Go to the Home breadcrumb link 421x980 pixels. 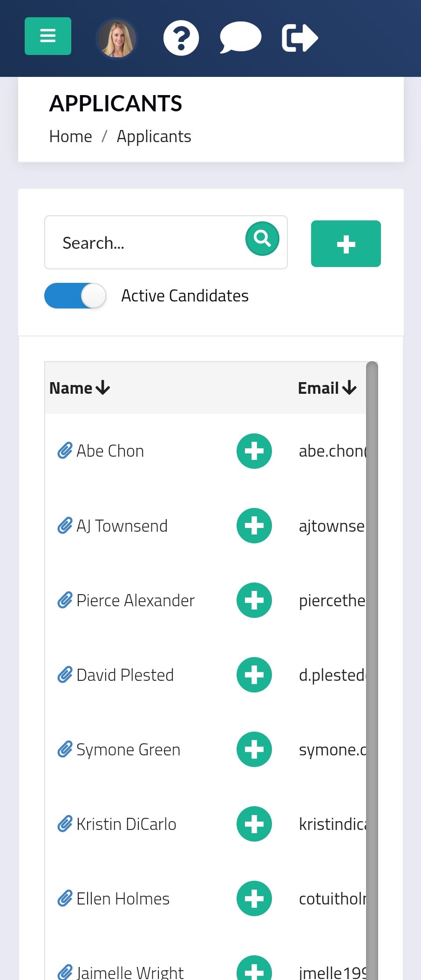(71, 137)
